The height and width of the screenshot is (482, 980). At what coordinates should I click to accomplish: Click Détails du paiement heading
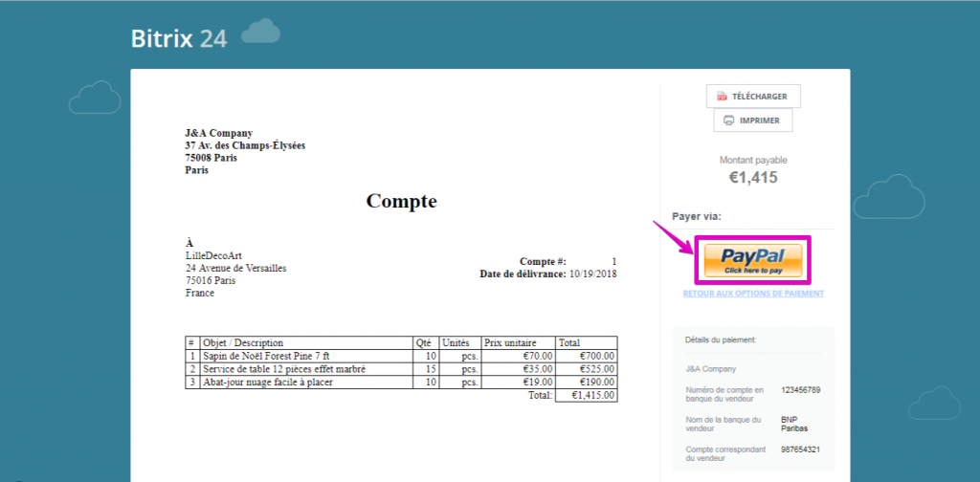tap(721, 340)
